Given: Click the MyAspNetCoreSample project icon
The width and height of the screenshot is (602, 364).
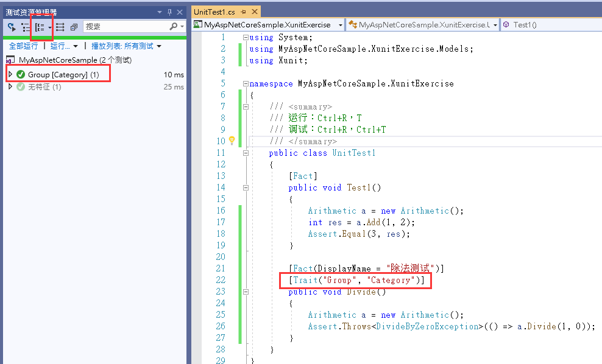Looking at the screenshot, I should [x=10, y=60].
